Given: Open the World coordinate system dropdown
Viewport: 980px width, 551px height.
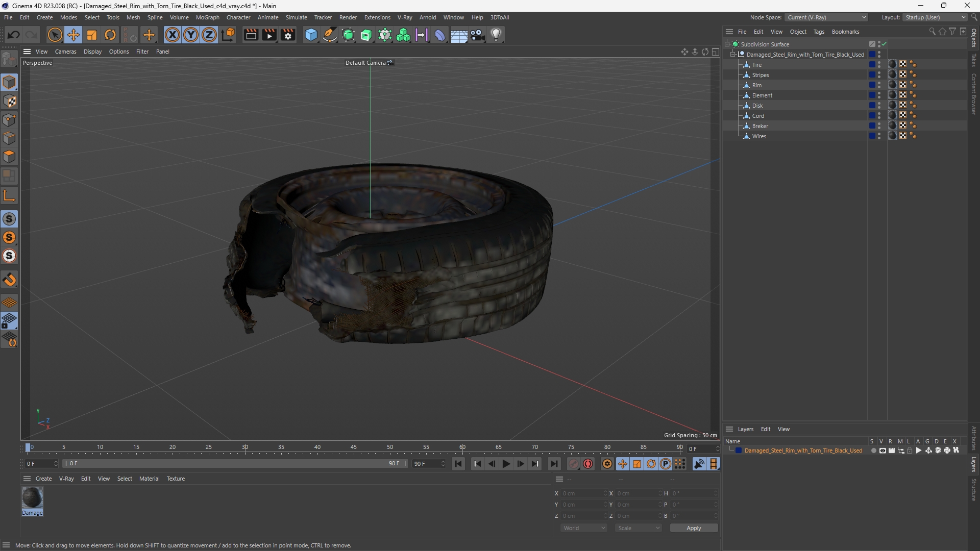Looking at the screenshot, I should (x=583, y=528).
